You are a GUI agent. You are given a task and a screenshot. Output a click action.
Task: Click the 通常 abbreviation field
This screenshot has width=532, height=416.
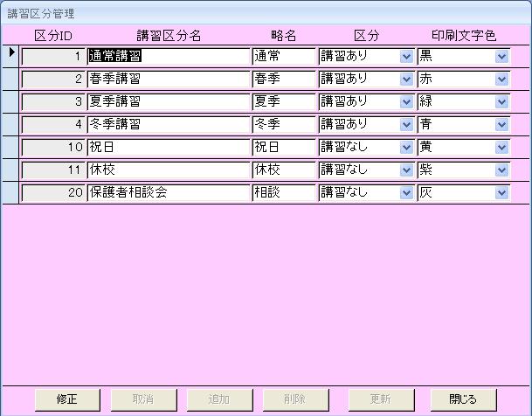(284, 56)
